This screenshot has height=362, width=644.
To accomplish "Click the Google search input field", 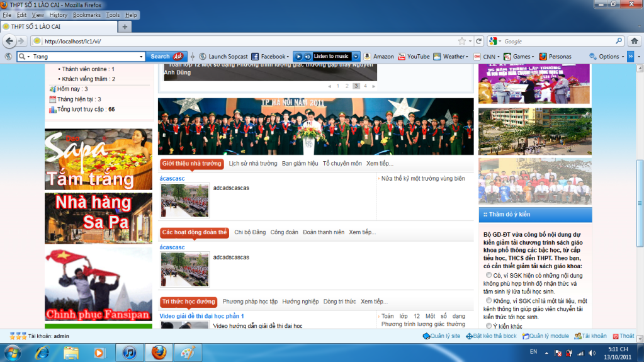I will [558, 41].
